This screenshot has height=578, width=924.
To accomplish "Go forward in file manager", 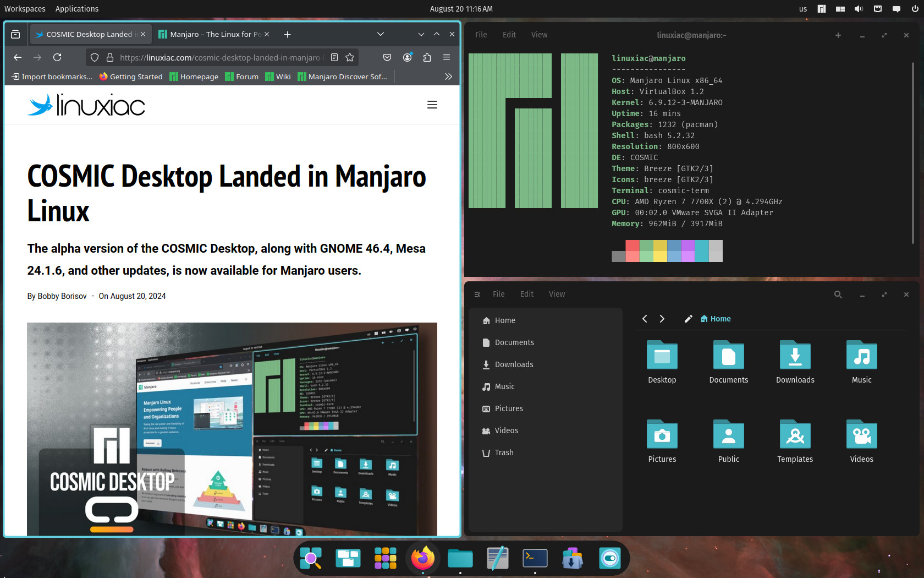I will coord(662,319).
